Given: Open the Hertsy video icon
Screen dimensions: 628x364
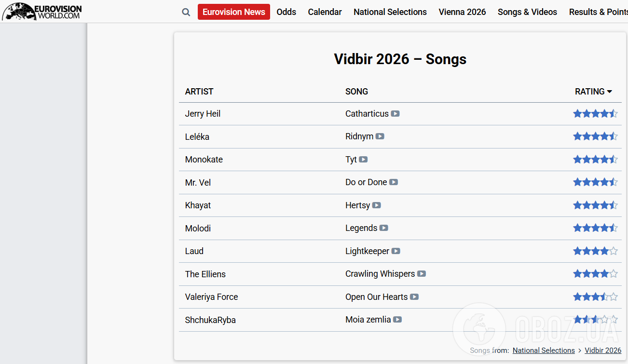Looking at the screenshot, I should coord(377,205).
